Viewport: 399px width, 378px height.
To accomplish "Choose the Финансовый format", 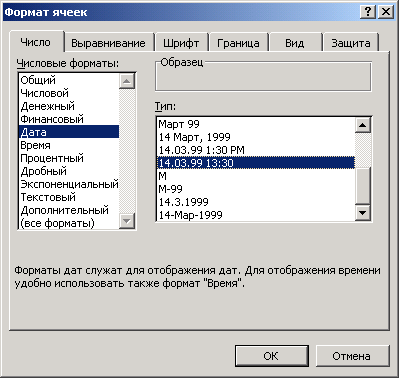I will click(69, 119).
